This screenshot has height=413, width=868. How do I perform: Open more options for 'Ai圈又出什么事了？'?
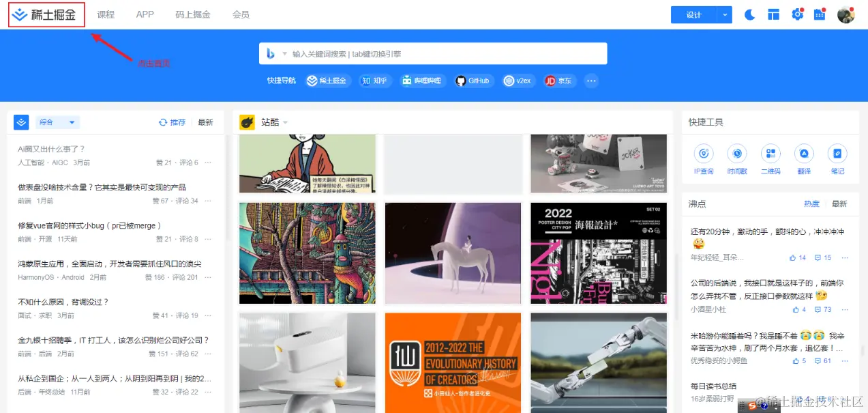point(208,162)
